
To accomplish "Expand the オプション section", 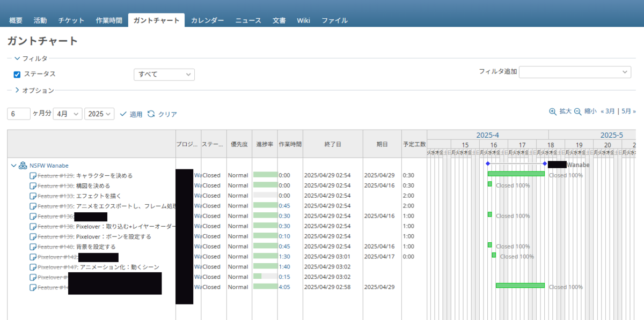I will 34,91.
